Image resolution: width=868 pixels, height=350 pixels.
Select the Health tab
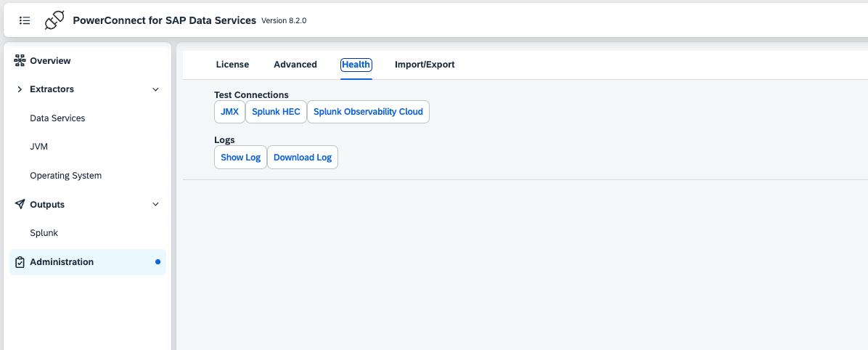pos(356,65)
